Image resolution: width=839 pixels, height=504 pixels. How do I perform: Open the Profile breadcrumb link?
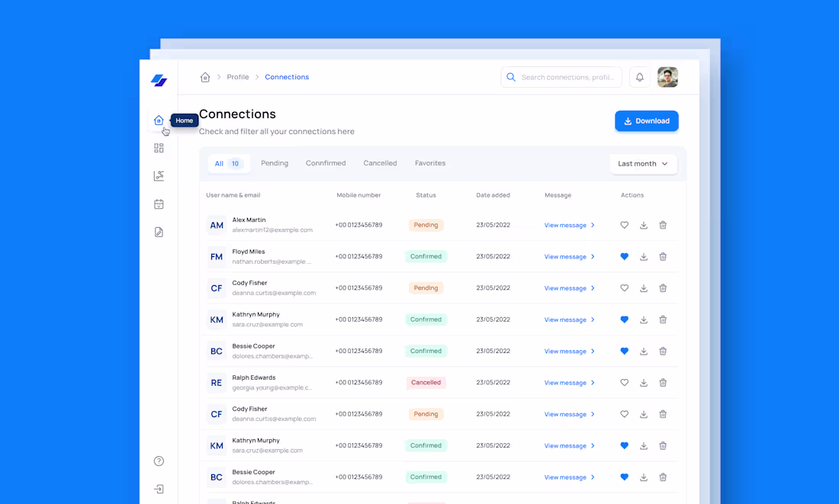[x=238, y=76]
